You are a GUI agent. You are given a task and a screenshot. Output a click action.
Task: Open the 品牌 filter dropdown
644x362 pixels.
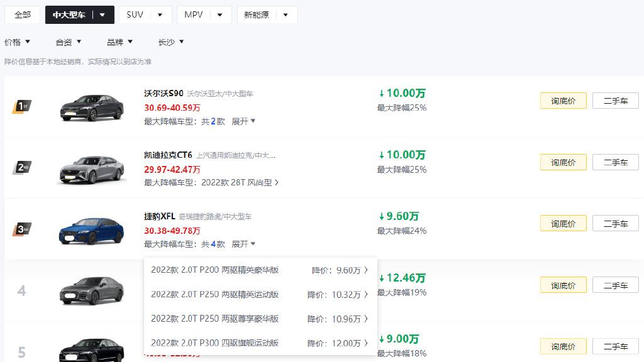(119, 42)
